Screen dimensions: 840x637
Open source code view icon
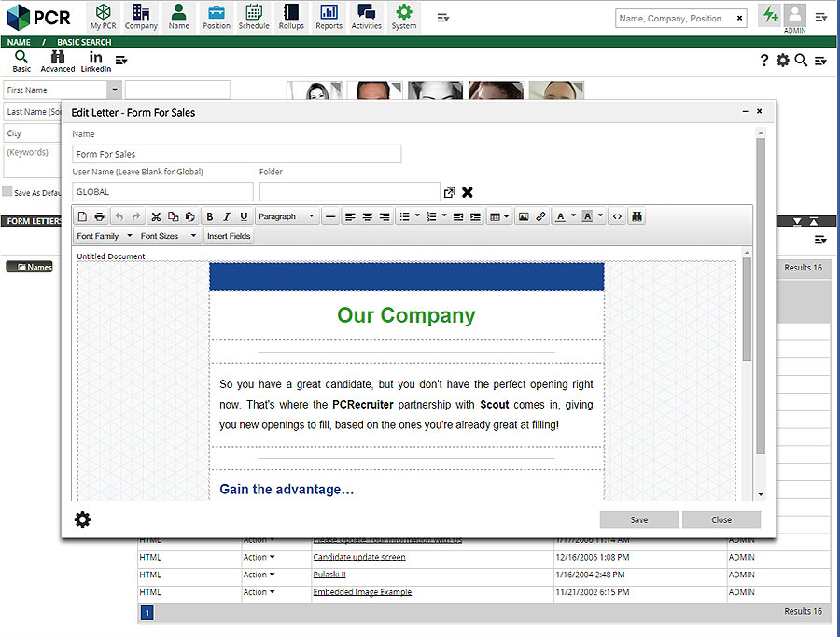click(617, 216)
